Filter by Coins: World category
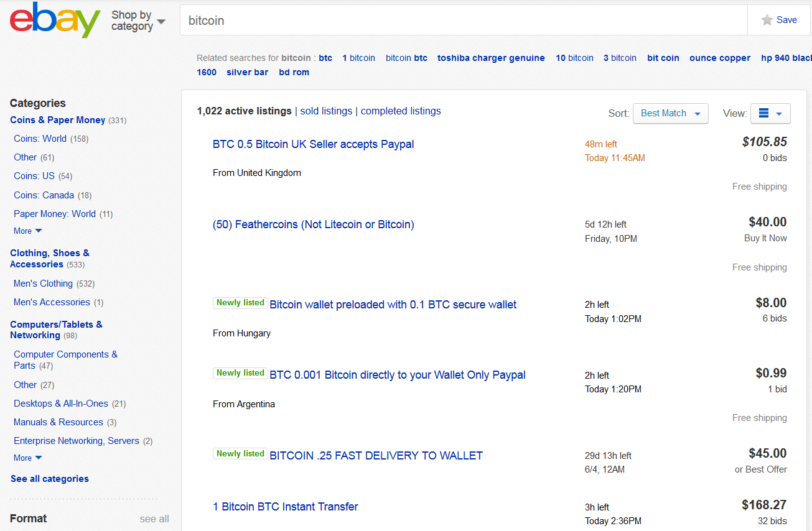The image size is (812, 531). [40, 139]
